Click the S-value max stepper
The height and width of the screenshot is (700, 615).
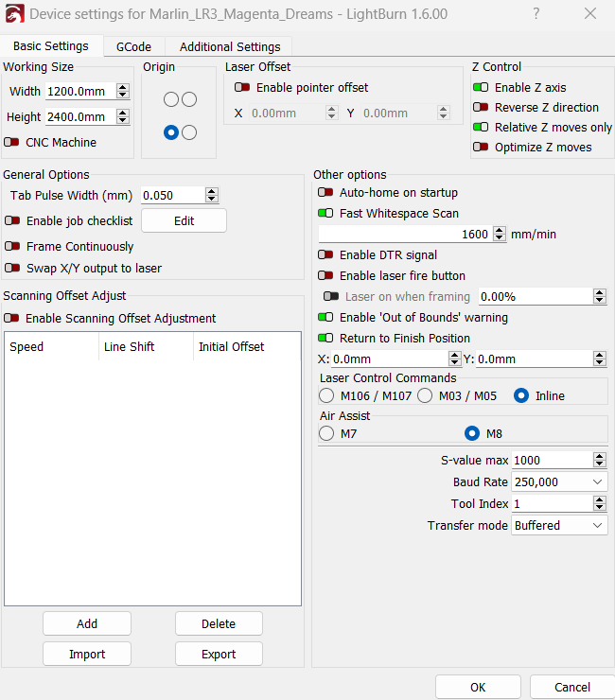[x=600, y=460]
